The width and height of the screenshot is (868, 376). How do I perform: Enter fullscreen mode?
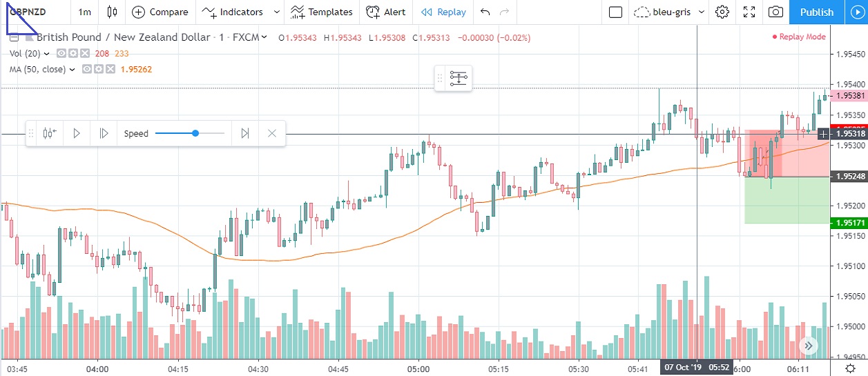[749, 12]
